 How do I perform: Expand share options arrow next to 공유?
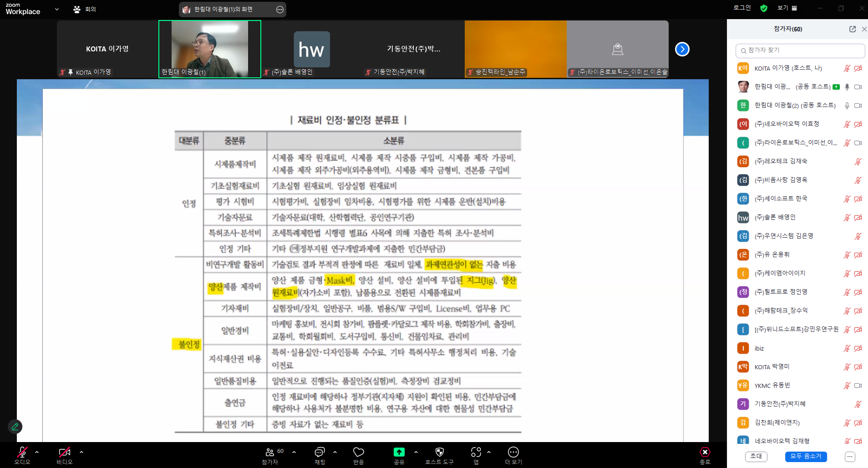tap(416, 452)
